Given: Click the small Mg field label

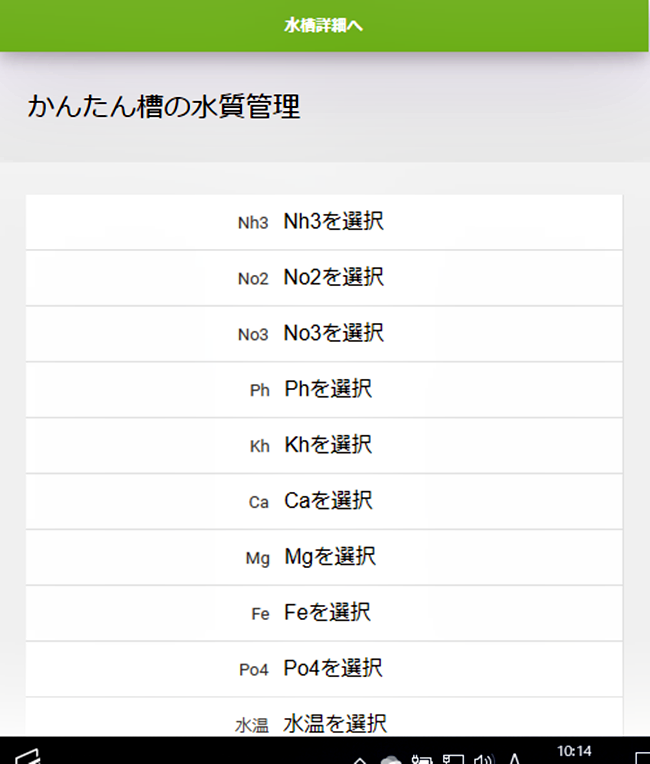Looking at the screenshot, I should tap(258, 558).
